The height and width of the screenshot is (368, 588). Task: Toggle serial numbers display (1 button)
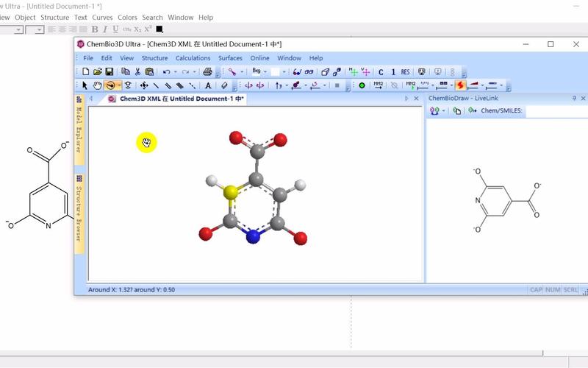pyautogui.click(x=393, y=72)
